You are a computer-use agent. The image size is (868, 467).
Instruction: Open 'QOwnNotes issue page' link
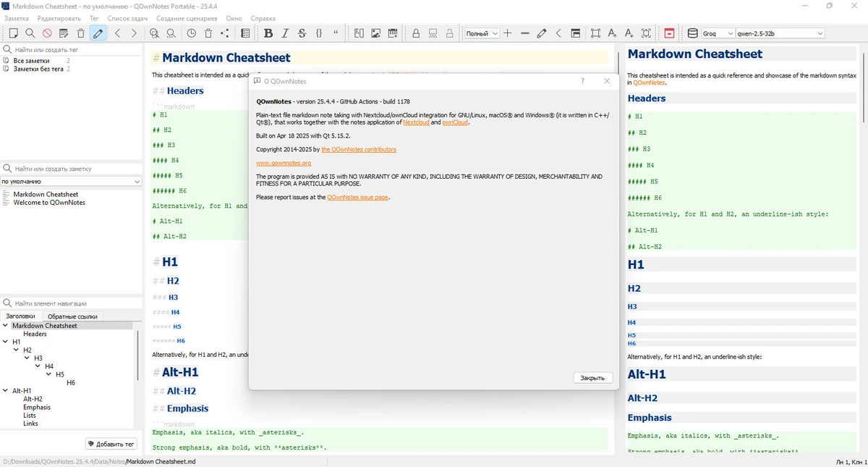click(x=357, y=197)
